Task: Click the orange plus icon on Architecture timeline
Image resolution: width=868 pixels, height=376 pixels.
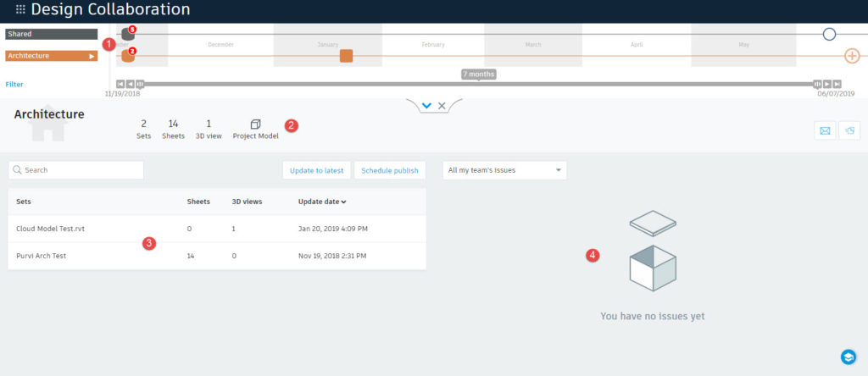Action: (853, 56)
